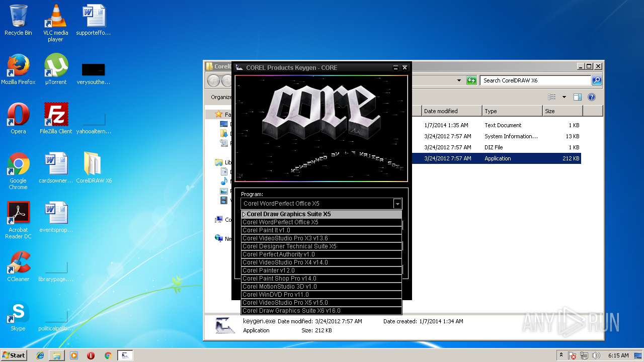Screen dimensions: 644x362
Task: Select the Text Document file row
Action: coord(496,125)
